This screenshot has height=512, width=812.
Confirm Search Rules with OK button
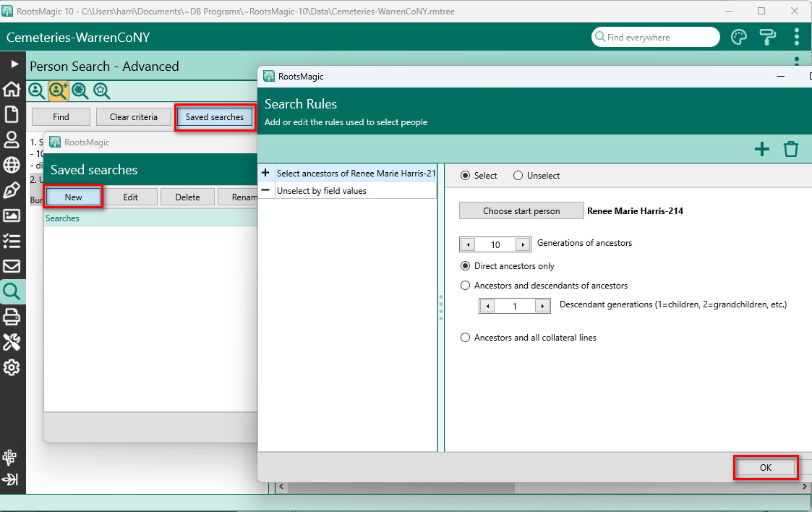point(766,467)
